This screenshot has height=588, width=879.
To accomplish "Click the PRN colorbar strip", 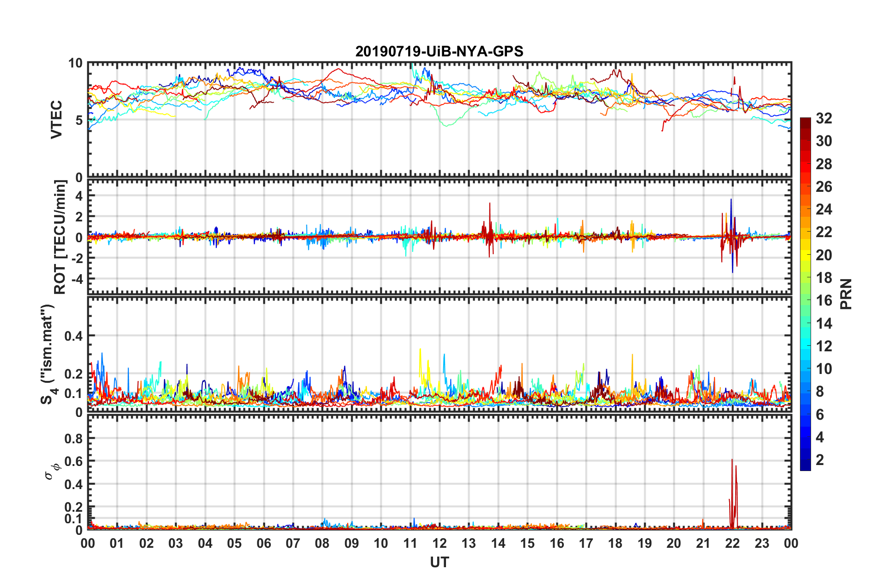I will coord(806,294).
